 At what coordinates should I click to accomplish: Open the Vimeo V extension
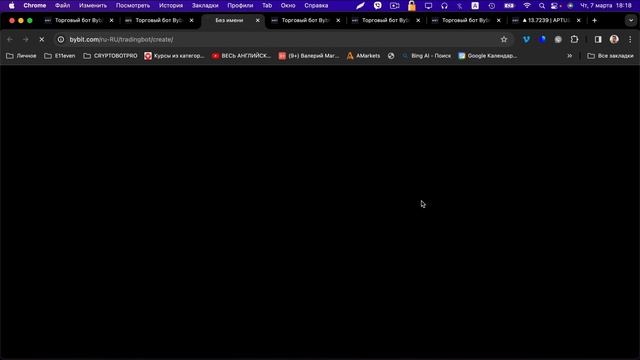coord(526,40)
